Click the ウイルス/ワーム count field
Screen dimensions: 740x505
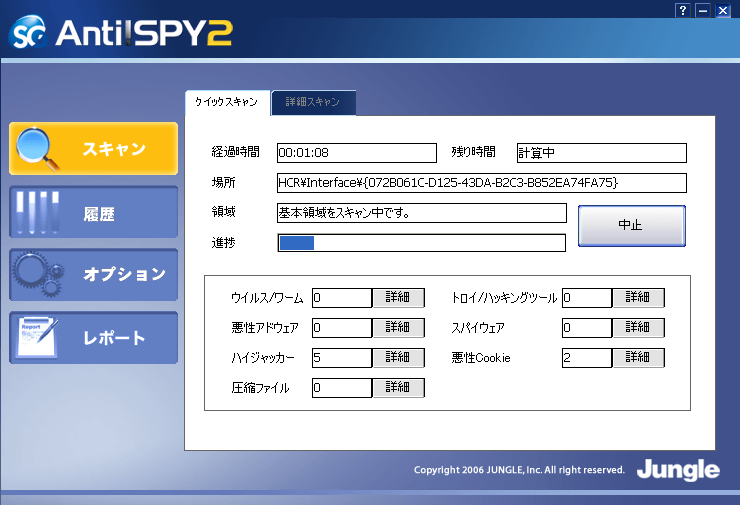342,298
